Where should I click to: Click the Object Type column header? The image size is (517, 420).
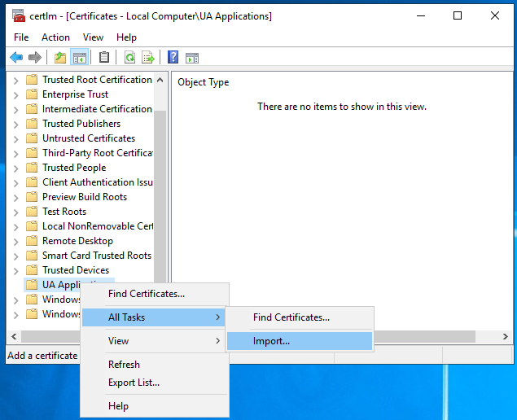point(204,82)
